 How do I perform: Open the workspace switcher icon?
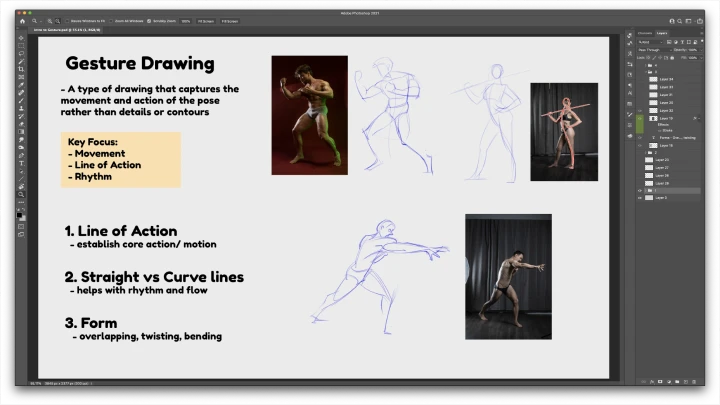(x=688, y=21)
